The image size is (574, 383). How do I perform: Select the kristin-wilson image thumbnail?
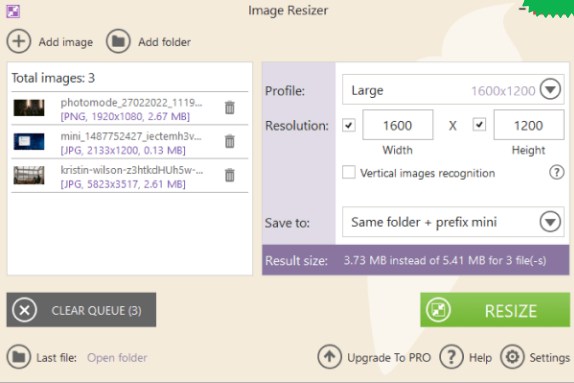29,175
